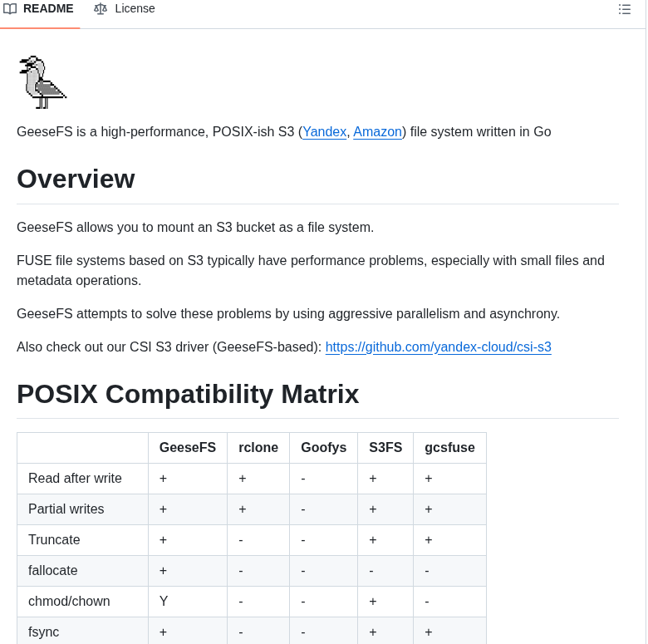Screen dimensions: 648x644
Task: Click the License scales icon
Action: pos(101,9)
